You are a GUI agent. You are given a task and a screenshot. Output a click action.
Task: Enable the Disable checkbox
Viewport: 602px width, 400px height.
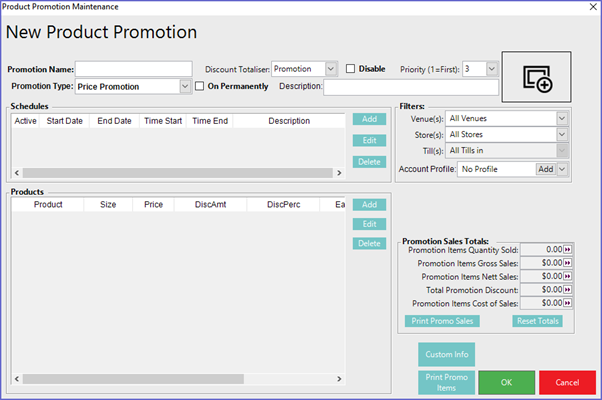[x=351, y=69]
